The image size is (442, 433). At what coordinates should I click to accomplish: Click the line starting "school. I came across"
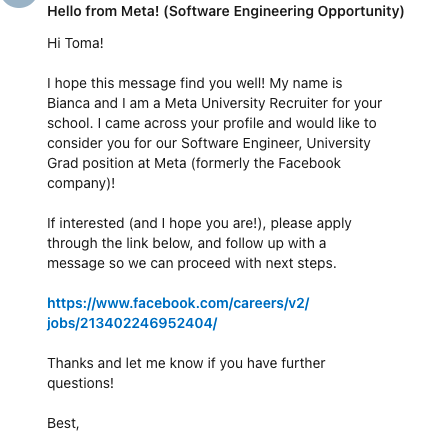pyautogui.click(x=212, y=123)
